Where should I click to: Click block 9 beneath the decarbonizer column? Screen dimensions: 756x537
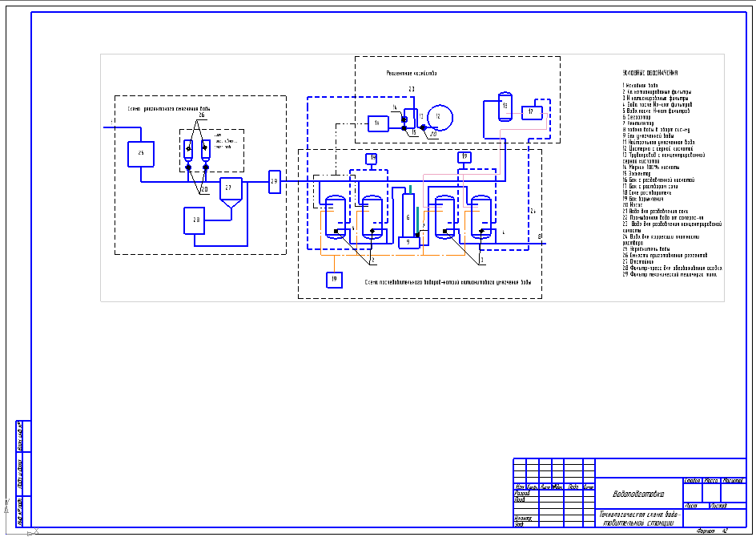point(409,243)
